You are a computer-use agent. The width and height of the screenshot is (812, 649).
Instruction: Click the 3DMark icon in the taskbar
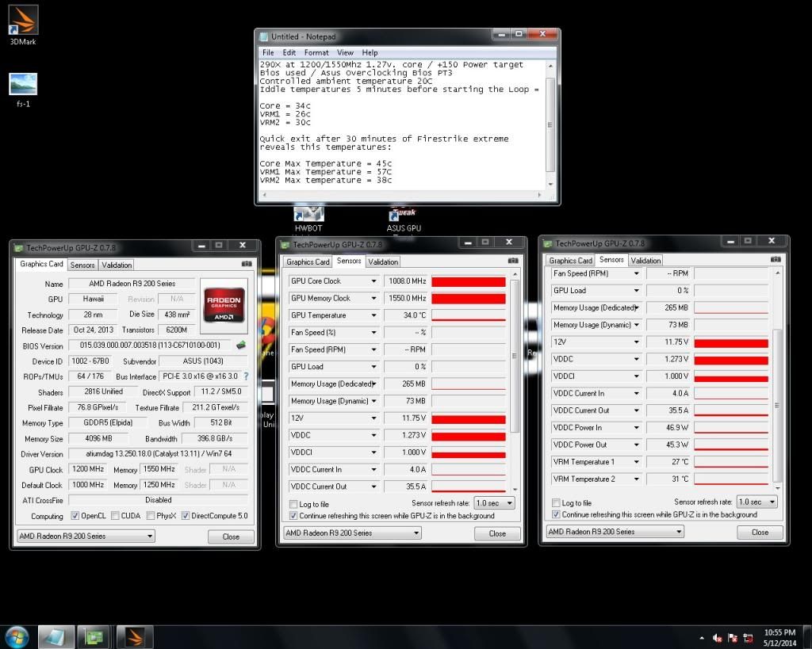coord(135,636)
